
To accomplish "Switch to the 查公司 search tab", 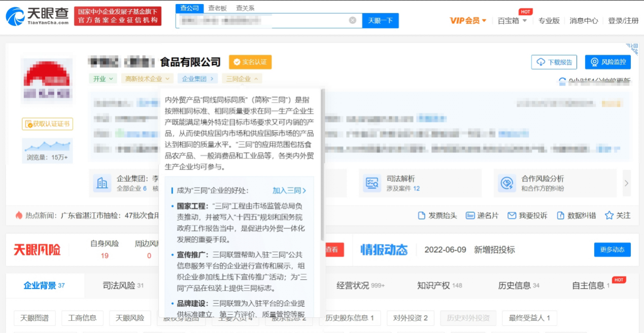I will (190, 8).
